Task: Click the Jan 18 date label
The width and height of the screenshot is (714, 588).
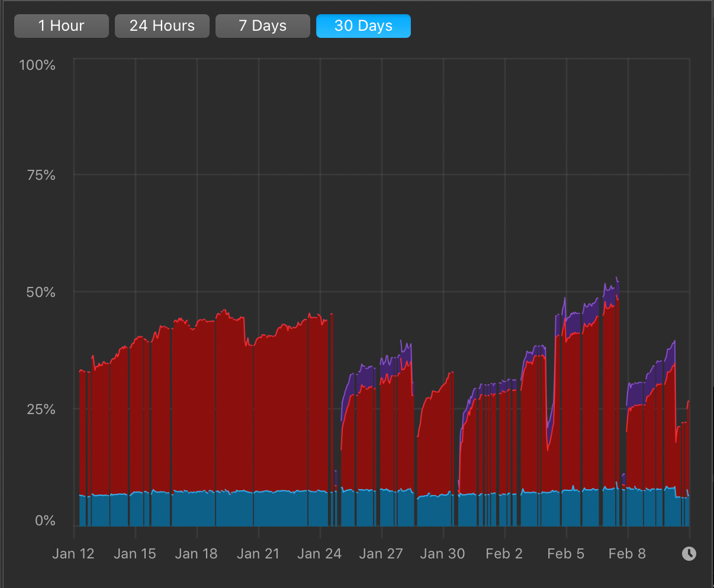Action: coord(197,554)
